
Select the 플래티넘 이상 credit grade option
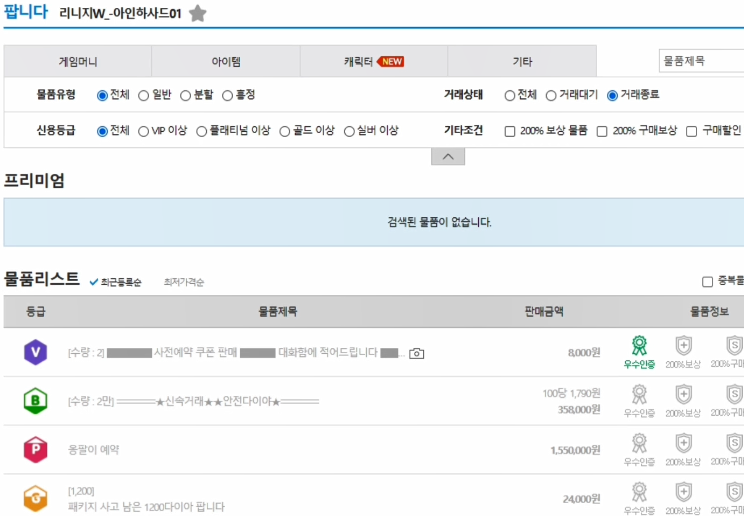tap(202, 131)
